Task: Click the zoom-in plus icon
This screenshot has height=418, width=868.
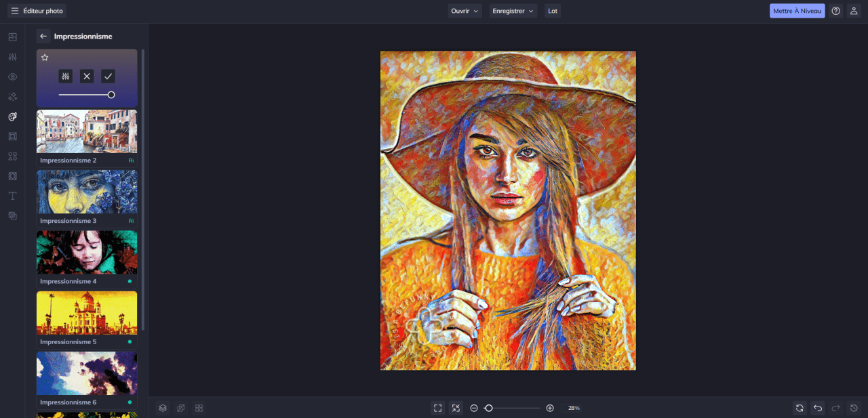Action: click(550, 408)
